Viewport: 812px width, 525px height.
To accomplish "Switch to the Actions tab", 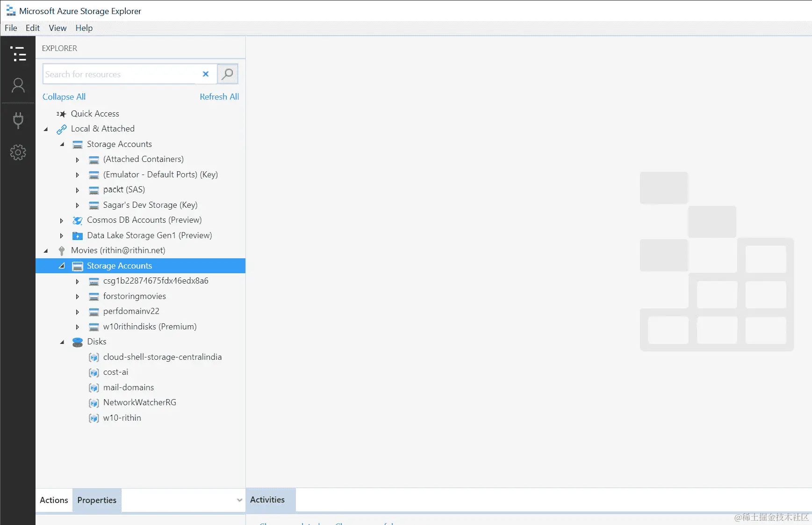I will [x=54, y=500].
